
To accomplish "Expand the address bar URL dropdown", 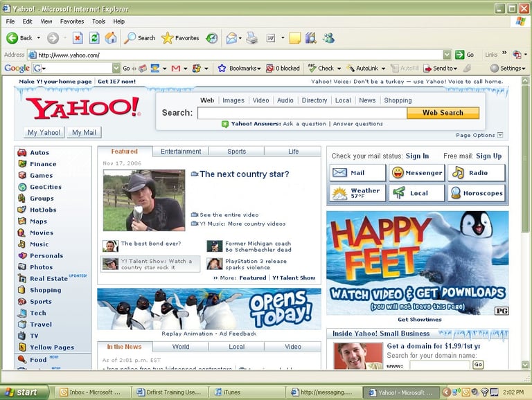I will pos(447,55).
